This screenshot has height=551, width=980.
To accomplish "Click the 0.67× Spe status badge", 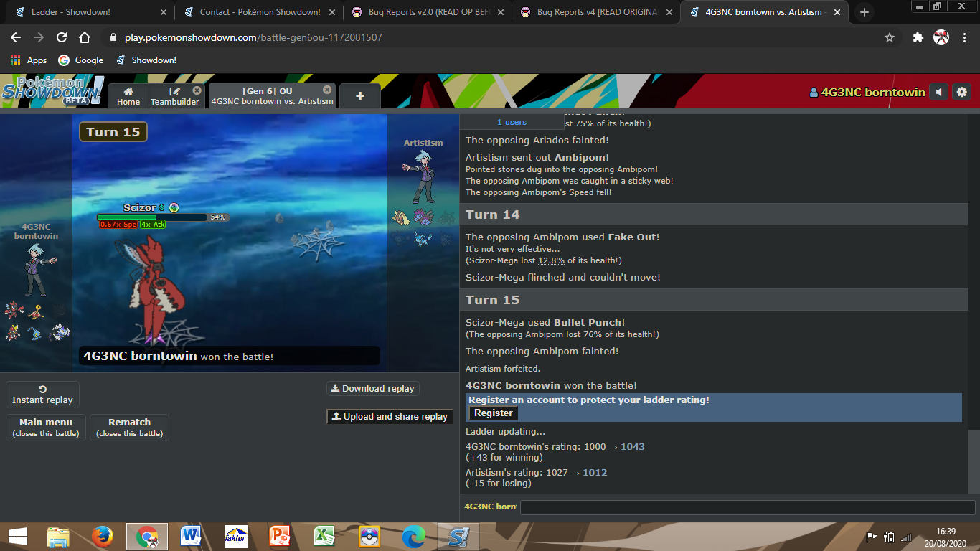I will [118, 225].
